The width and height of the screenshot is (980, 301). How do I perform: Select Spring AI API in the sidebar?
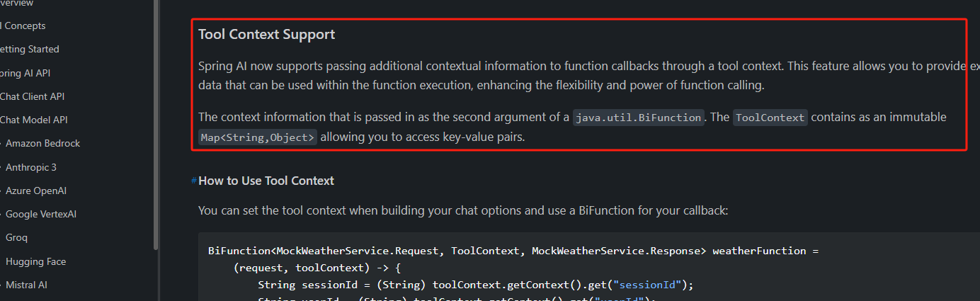pyautogui.click(x=25, y=73)
